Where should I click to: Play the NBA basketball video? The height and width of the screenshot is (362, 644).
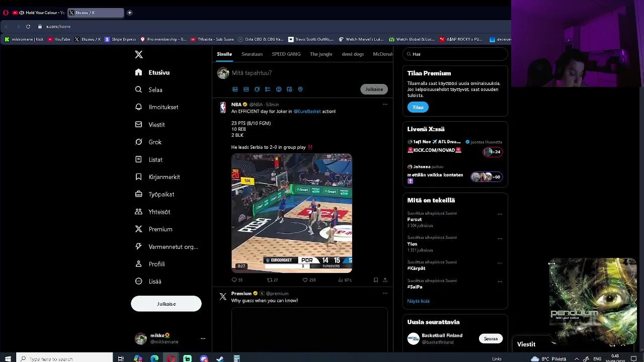[292, 213]
